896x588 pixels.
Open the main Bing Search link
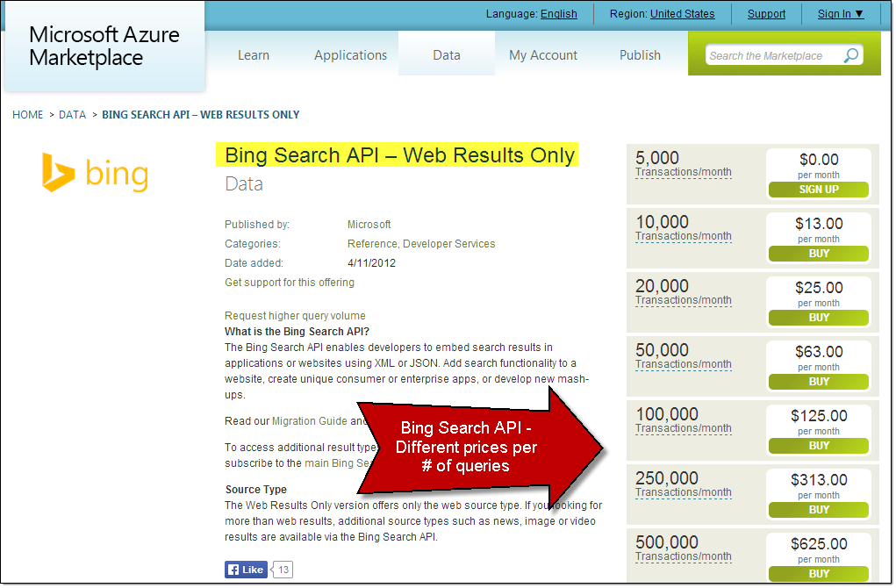point(338,463)
